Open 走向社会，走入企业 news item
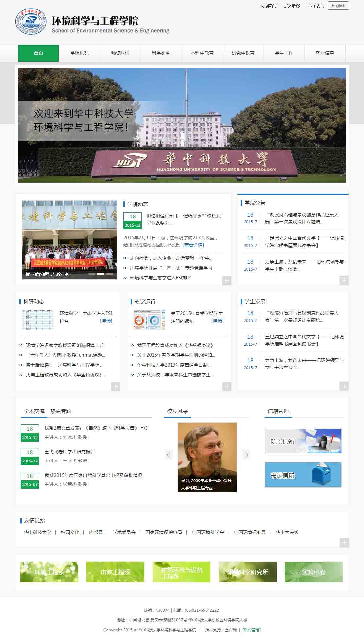Screen dimensions: 364x641 point(171,258)
